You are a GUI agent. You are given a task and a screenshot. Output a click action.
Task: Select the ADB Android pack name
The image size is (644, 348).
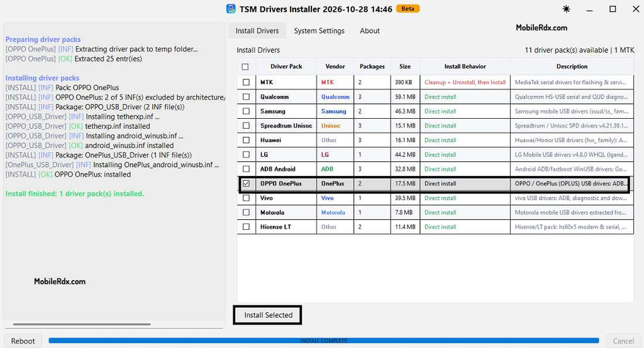(x=277, y=169)
